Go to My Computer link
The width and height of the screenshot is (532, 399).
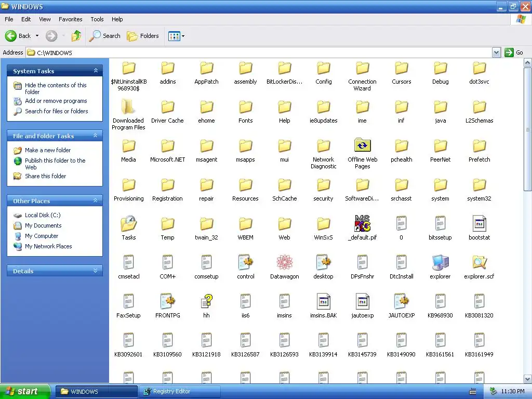42,236
